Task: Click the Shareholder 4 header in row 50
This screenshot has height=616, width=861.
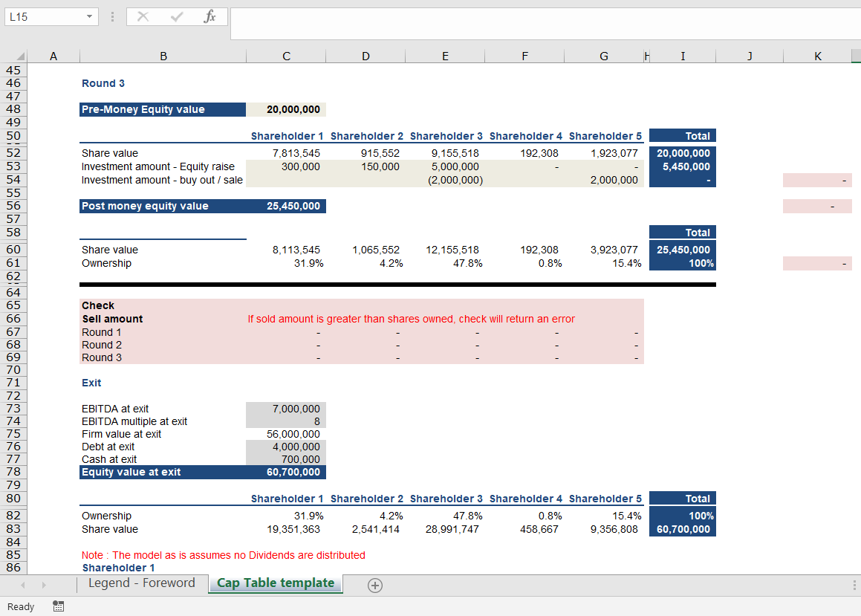Action: point(525,136)
